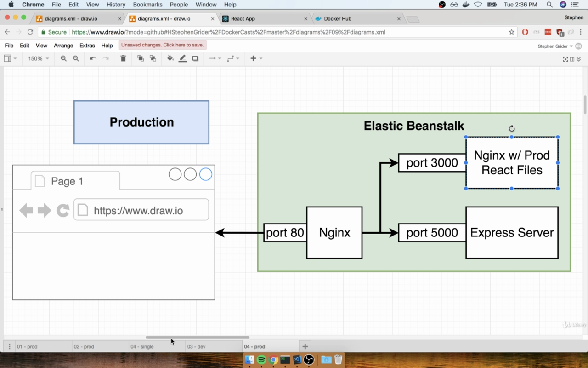
Task: Click the language globe icon
Action: click(x=578, y=46)
